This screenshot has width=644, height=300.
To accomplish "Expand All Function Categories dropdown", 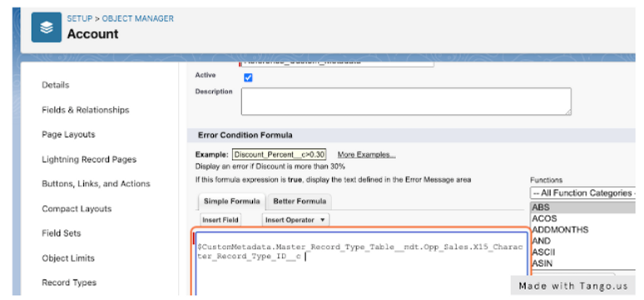I will (x=582, y=192).
